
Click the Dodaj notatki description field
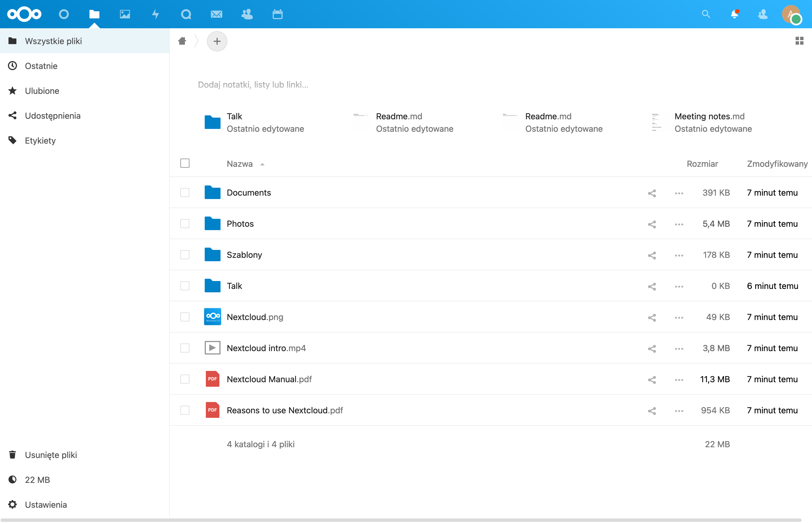253,85
